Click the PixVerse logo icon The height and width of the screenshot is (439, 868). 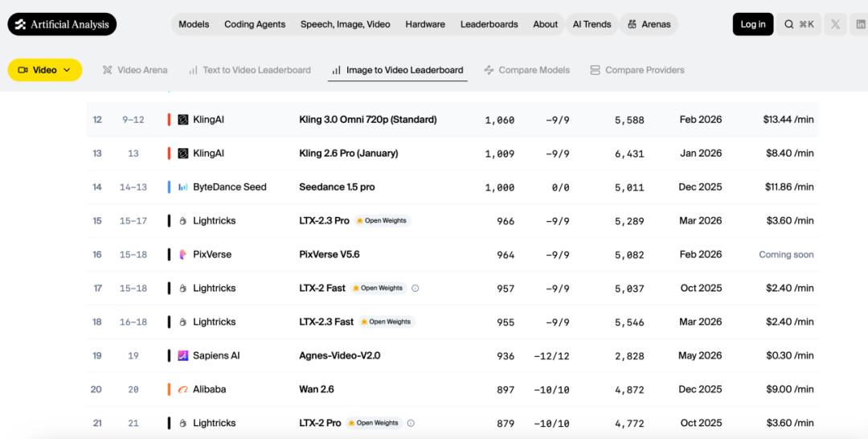pos(183,255)
